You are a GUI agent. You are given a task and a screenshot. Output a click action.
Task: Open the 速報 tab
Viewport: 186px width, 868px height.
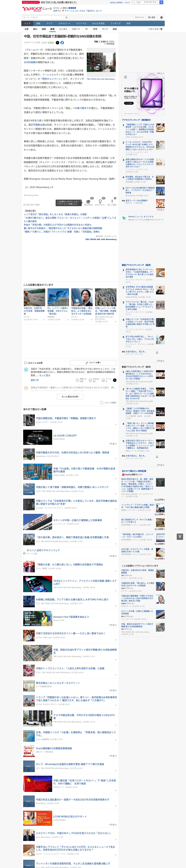tap(38, 24)
